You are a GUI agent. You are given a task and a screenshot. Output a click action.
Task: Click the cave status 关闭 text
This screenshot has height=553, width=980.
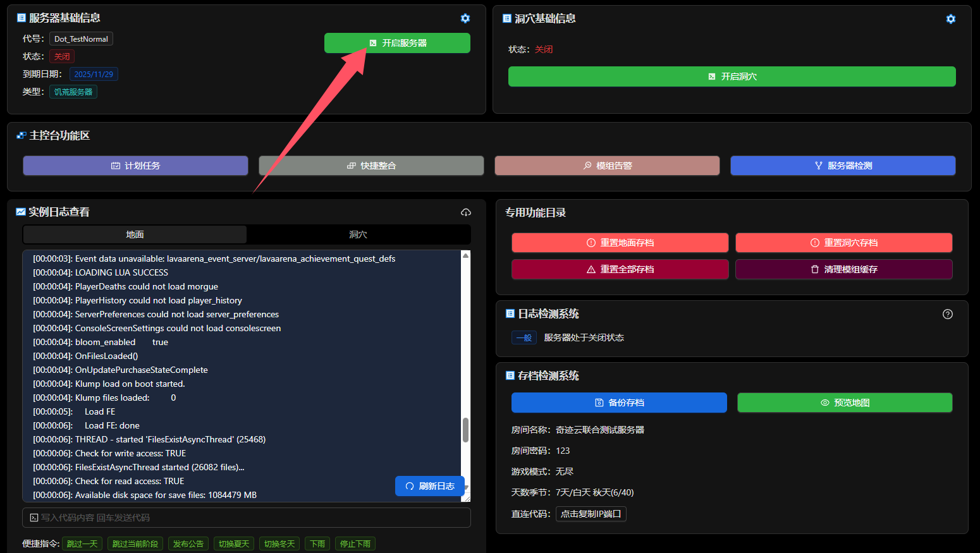pyautogui.click(x=544, y=49)
